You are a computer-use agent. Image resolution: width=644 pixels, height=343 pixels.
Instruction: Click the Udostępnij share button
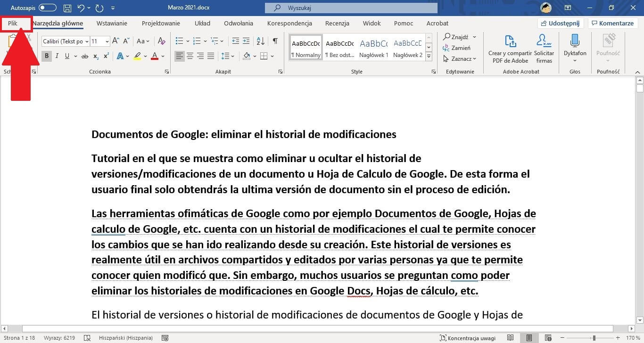[x=561, y=23]
